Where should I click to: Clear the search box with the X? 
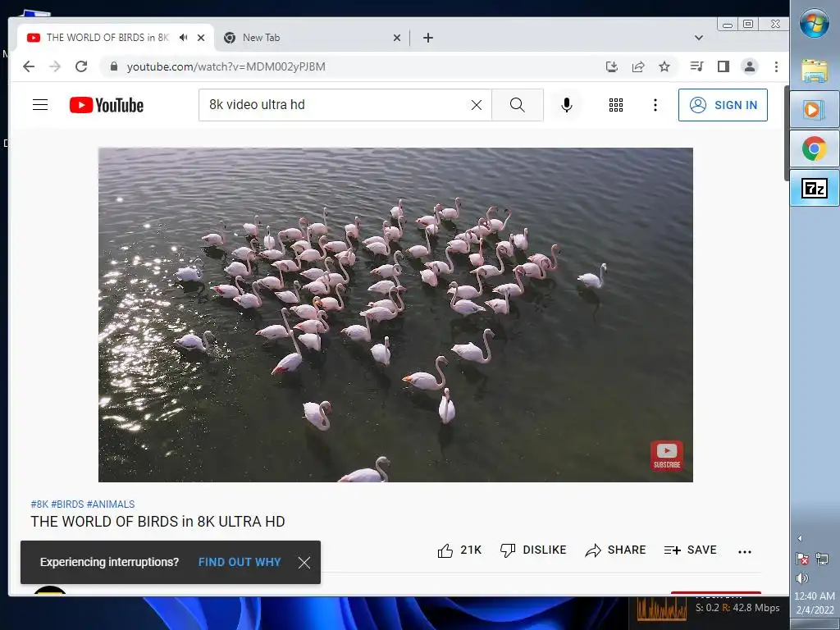point(477,105)
